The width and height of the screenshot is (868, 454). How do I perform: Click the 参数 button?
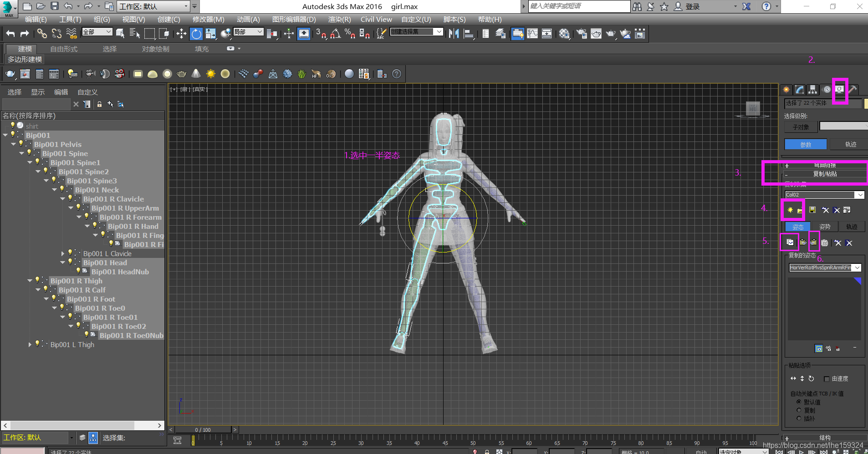click(x=805, y=144)
